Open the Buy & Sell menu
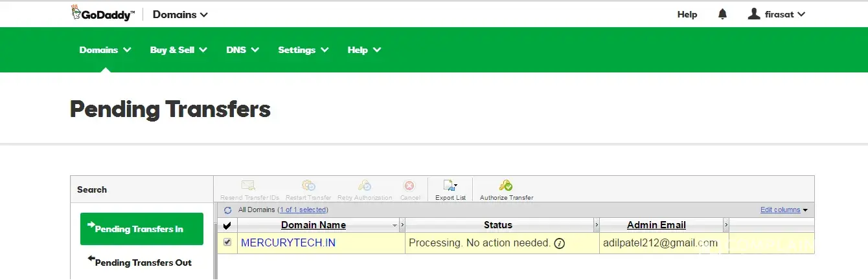Screen dimensions: 868x280 (178, 50)
